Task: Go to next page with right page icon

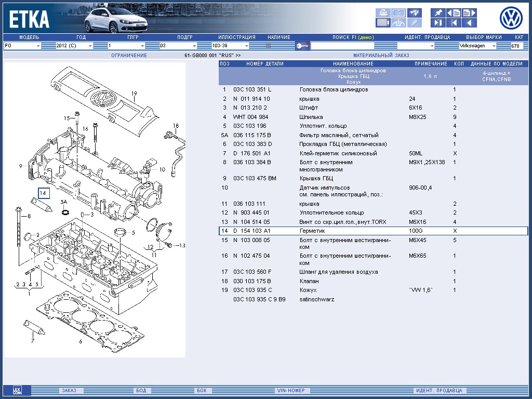Action: point(469,12)
